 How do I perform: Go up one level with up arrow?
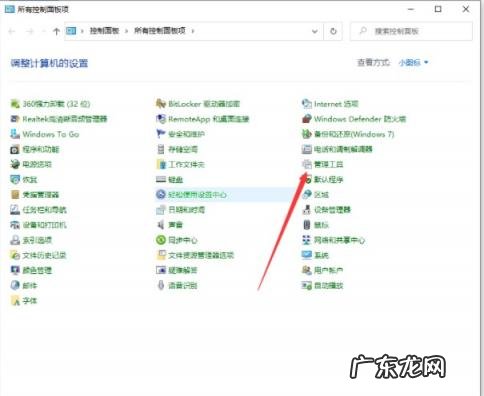click(56, 31)
